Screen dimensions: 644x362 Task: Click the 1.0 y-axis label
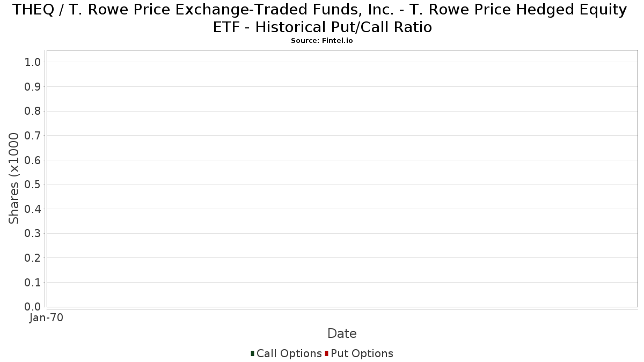point(33,63)
